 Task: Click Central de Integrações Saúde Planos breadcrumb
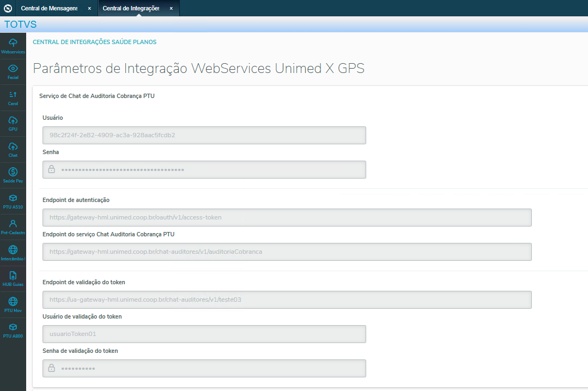[x=94, y=42]
